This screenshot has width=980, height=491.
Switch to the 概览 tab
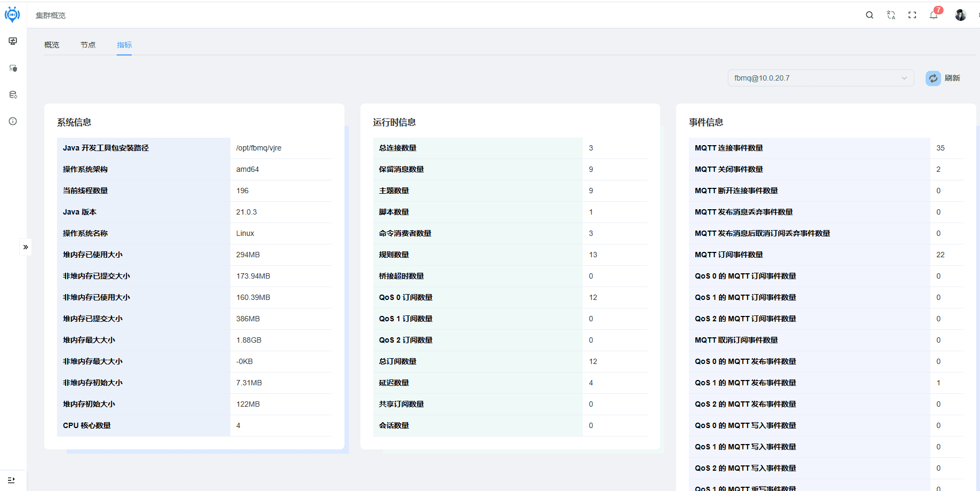click(x=52, y=45)
